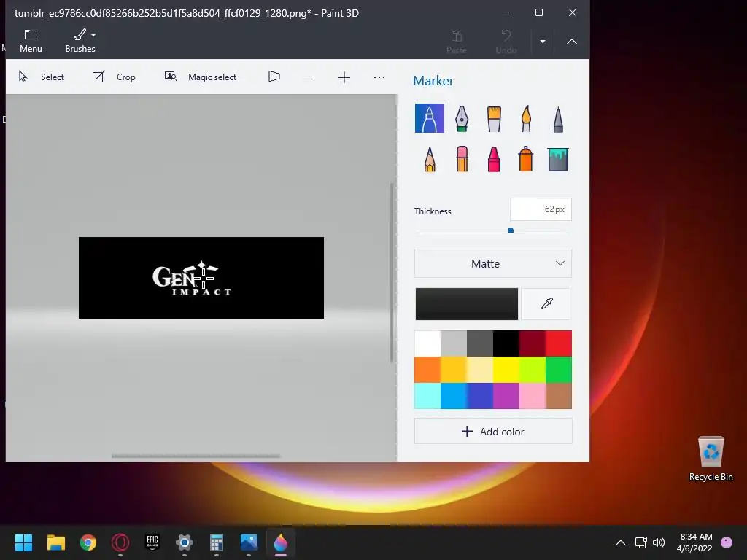Zoom in with the plus icon

(x=344, y=77)
